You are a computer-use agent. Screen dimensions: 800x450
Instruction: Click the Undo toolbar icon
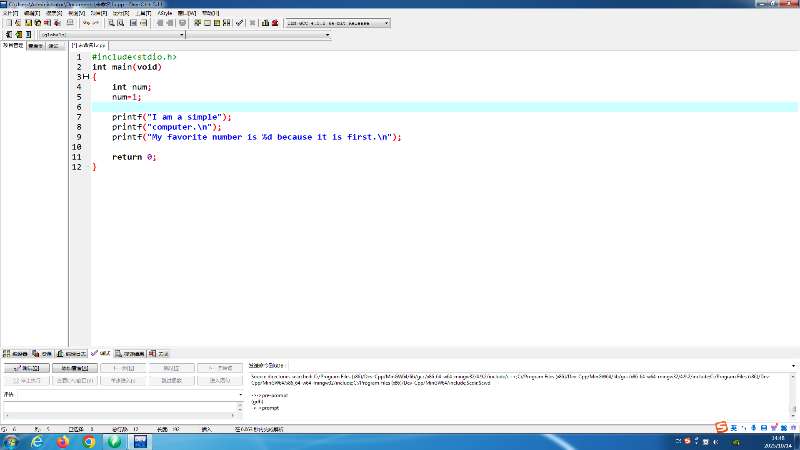[86, 23]
